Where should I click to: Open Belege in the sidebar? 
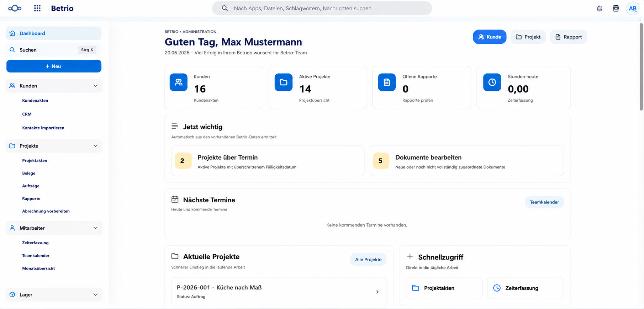(28, 174)
